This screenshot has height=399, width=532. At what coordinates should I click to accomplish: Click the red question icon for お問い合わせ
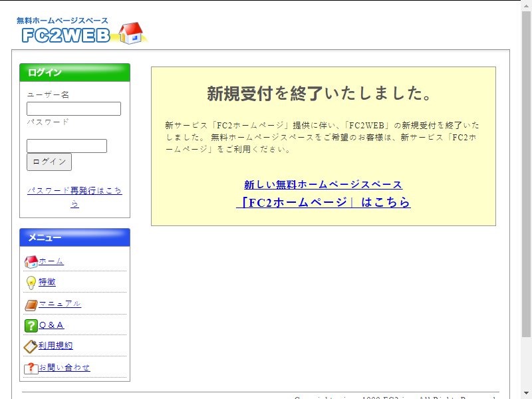(31, 368)
